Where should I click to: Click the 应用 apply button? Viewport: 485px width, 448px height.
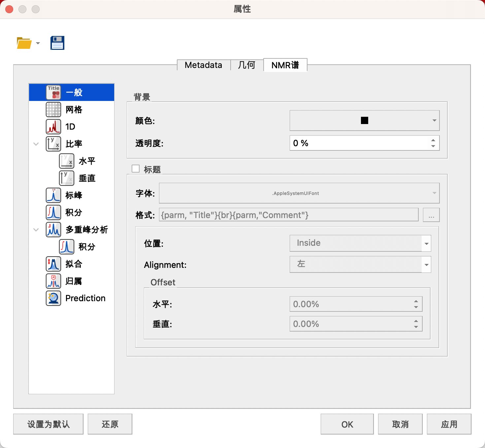[x=449, y=424]
